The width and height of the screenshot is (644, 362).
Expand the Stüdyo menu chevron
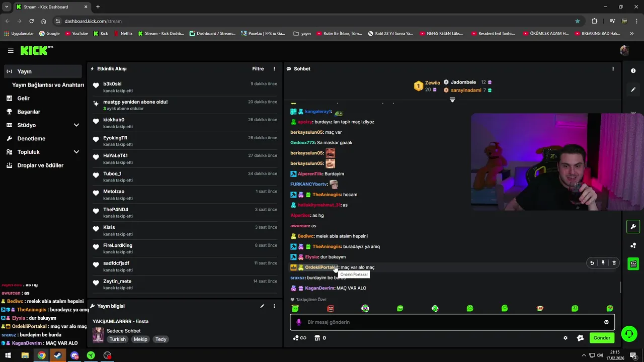pyautogui.click(x=76, y=125)
